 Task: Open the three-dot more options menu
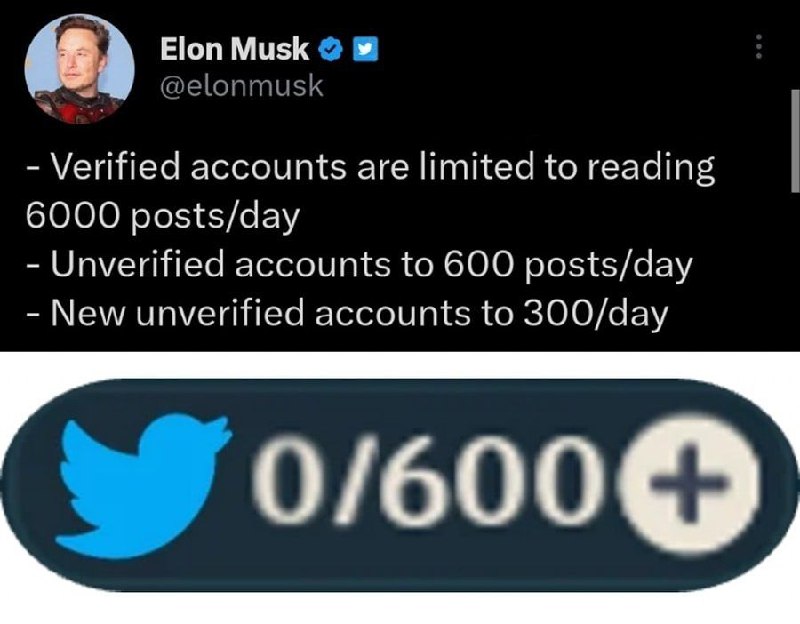pos(758,48)
